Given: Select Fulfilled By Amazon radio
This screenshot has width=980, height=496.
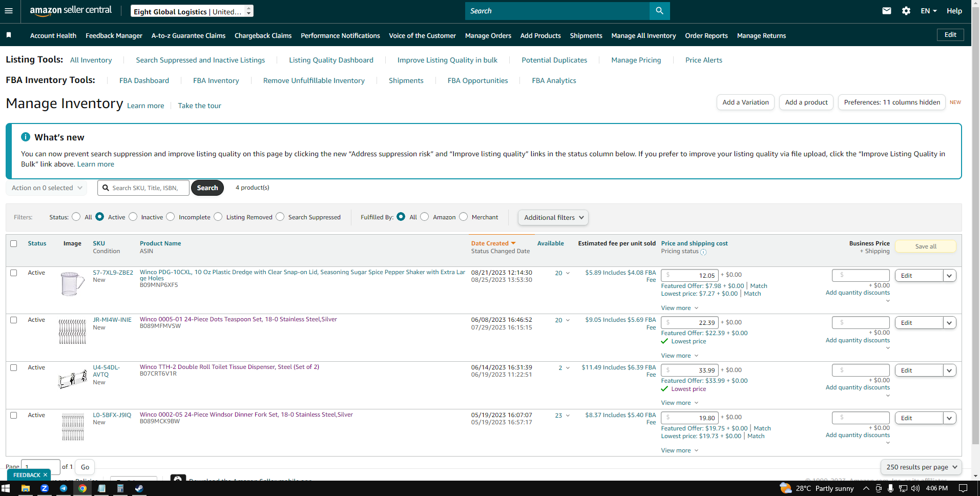Looking at the screenshot, I should pos(425,217).
